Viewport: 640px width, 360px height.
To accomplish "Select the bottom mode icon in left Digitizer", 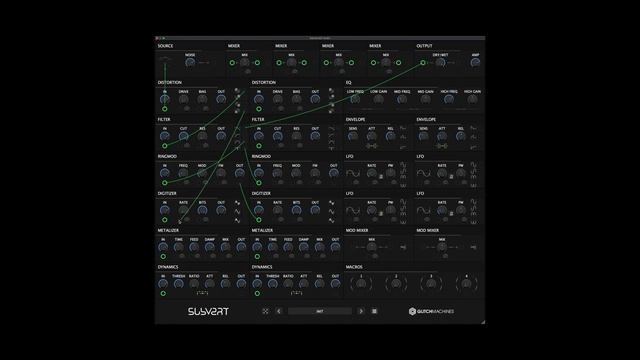I will tap(238, 220).
